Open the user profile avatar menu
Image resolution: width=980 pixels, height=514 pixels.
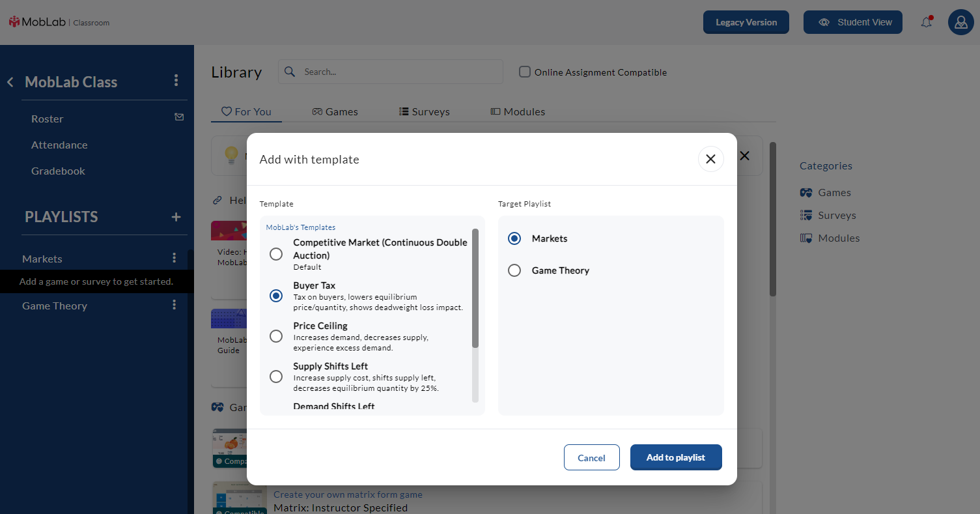tap(960, 22)
